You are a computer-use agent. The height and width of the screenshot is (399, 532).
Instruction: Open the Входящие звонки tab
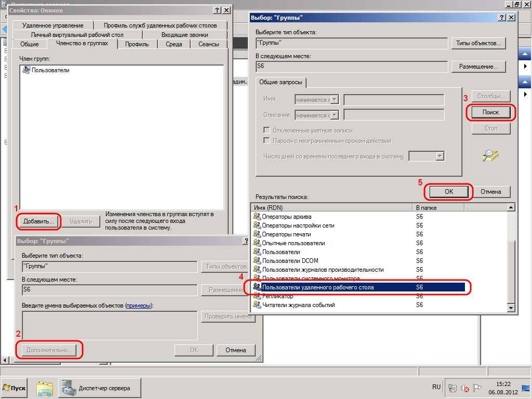coord(184,35)
